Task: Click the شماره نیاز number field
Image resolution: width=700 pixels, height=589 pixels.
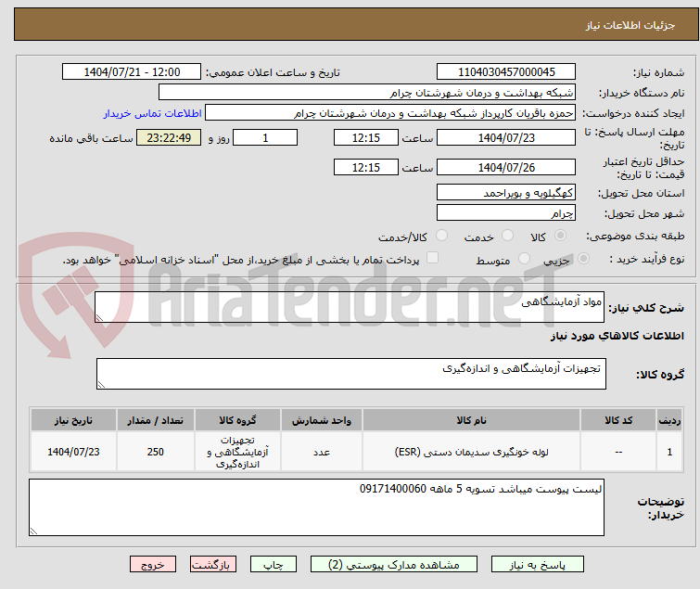Action: tap(506, 72)
